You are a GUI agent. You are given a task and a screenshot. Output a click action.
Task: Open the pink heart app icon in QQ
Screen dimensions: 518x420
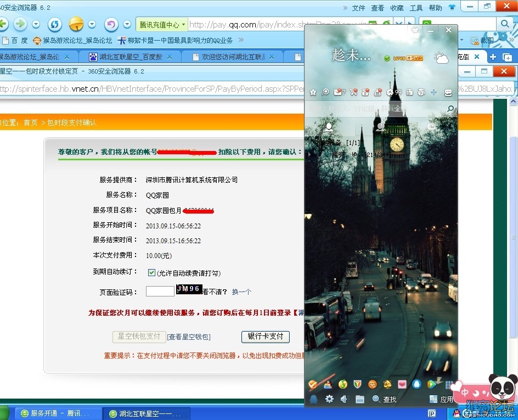pos(402,384)
